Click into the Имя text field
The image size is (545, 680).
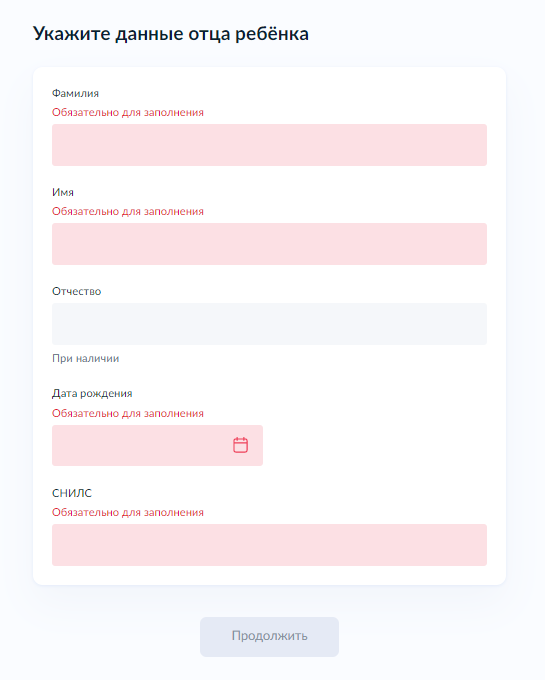point(269,244)
